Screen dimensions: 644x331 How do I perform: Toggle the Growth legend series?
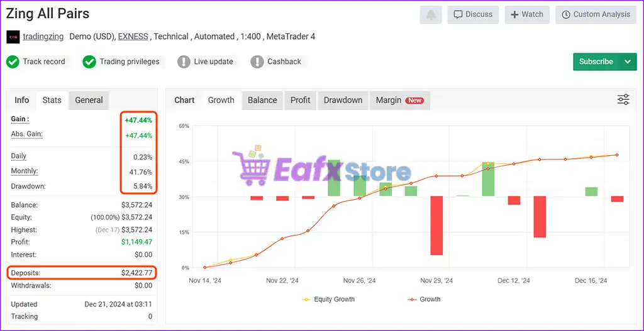coord(423,300)
